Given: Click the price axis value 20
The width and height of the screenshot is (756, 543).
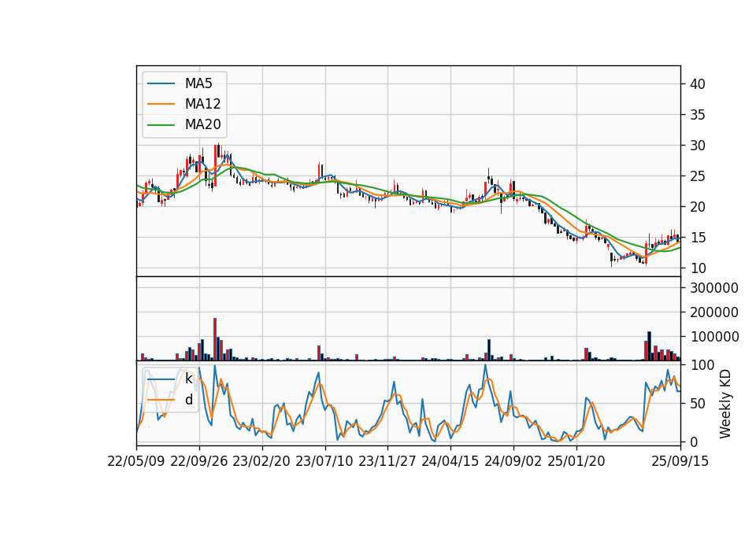Looking at the screenshot, I should coord(698,207).
